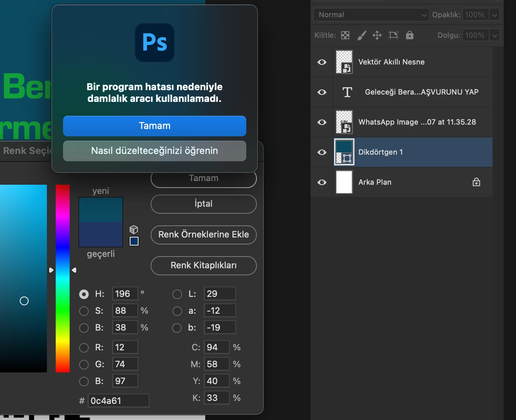Select the S saturation radio button
516x420 pixels.
coord(84,311)
